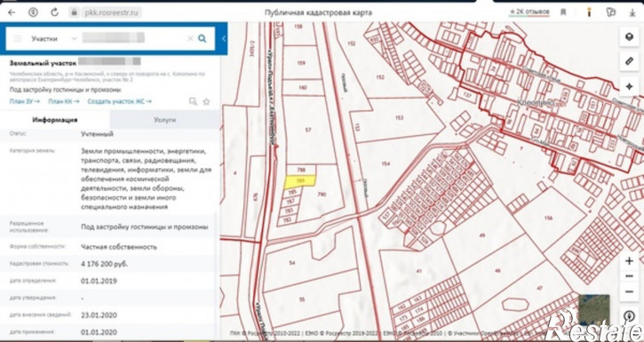The image size is (644, 342).
Task: Open the Yandex account icon next to back arrow
Action: click(33, 12)
